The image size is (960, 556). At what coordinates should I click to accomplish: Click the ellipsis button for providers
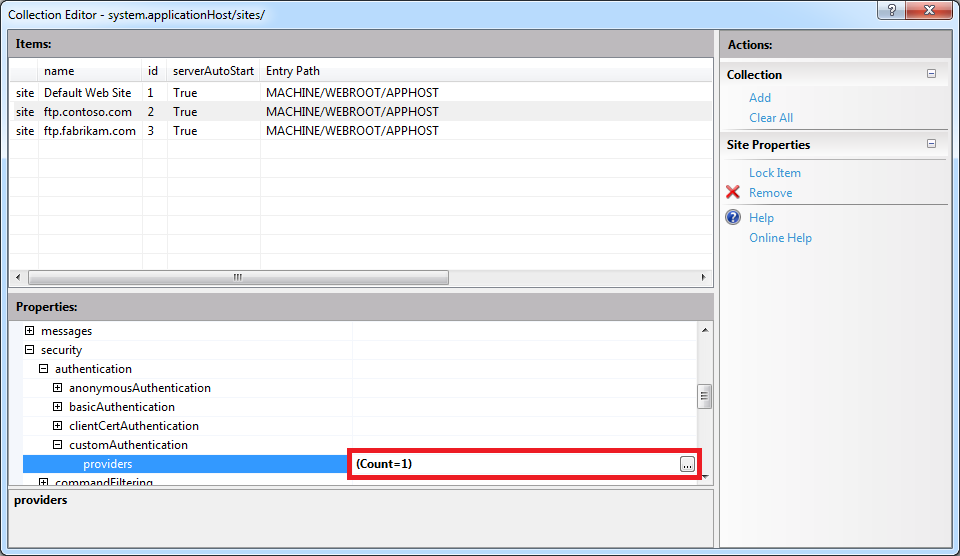pyautogui.click(x=686, y=464)
